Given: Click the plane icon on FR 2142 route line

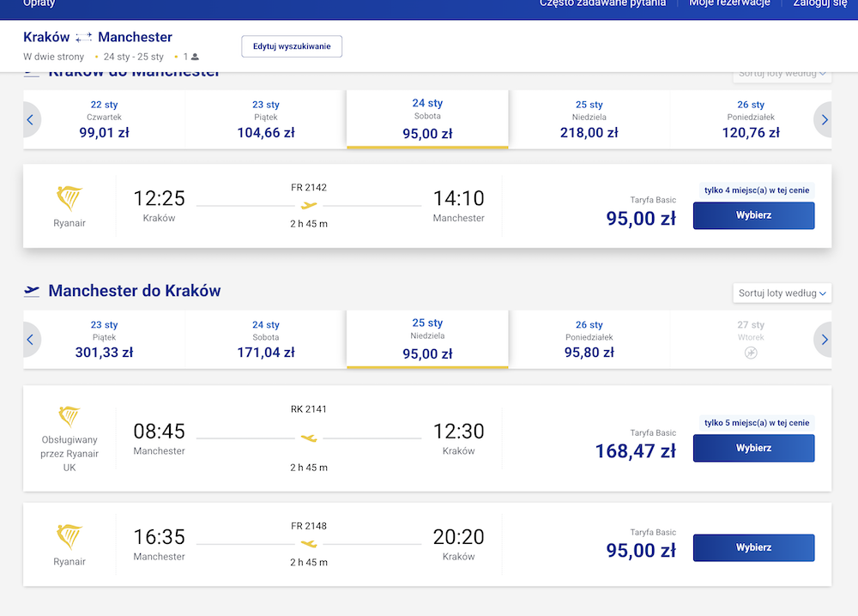Looking at the screenshot, I should click(x=309, y=206).
